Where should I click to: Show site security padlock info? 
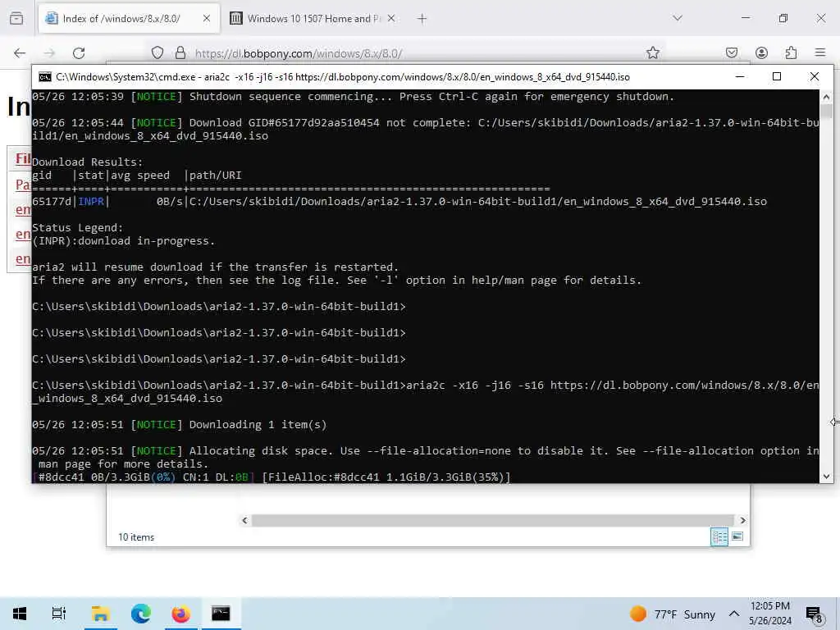[180, 52]
